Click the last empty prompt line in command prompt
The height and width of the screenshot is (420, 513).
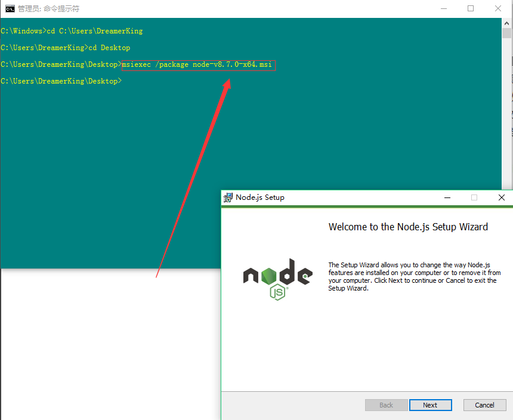coord(61,81)
